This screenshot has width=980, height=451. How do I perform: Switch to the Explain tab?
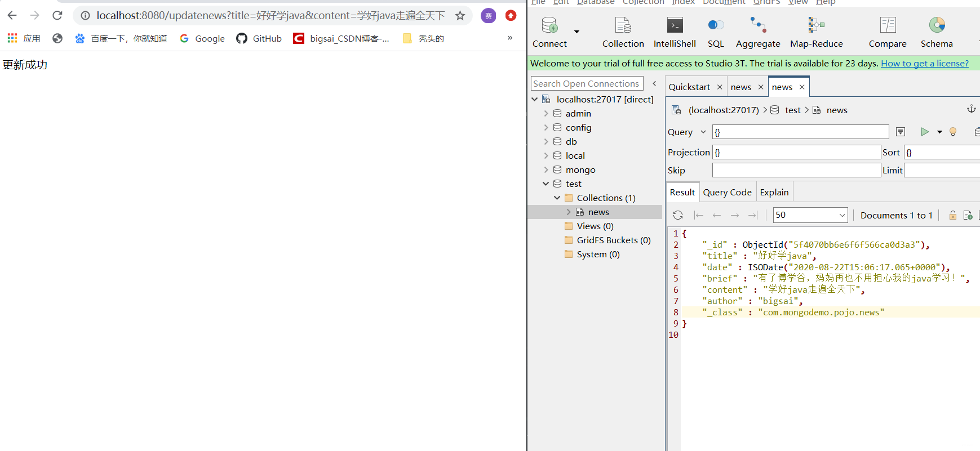774,192
